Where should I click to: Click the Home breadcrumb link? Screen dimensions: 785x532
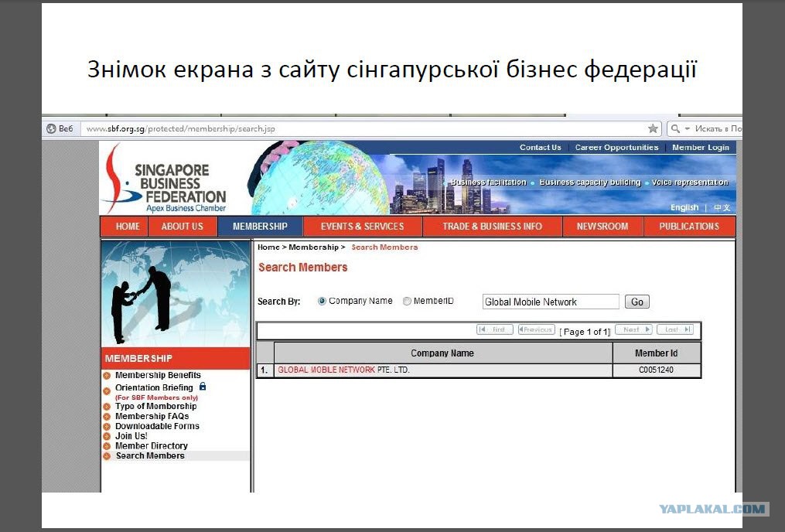268,247
